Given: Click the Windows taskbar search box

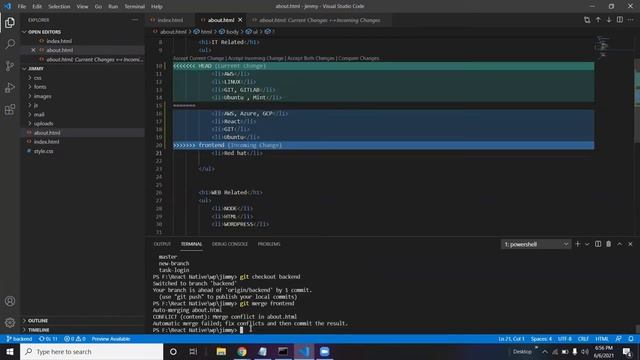Looking at the screenshot, I should (x=91, y=351).
